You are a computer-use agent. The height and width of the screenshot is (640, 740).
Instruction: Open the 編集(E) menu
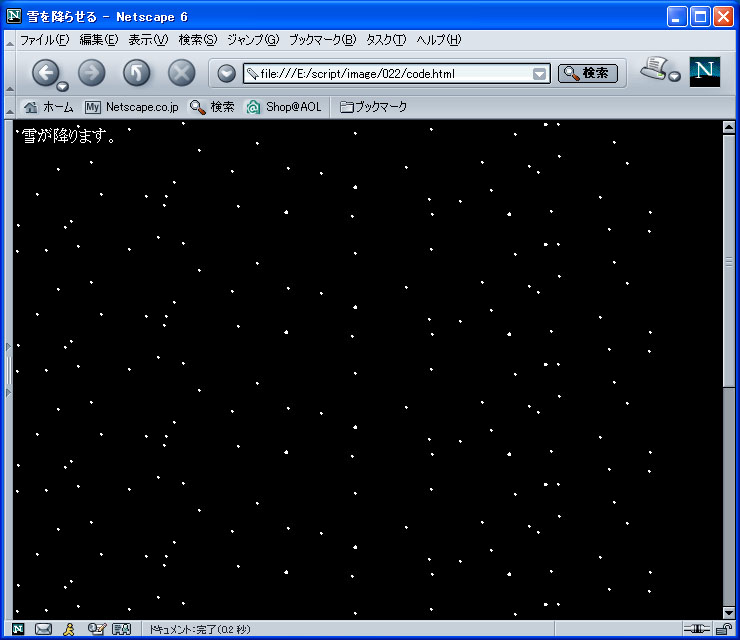[x=99, y=40]
